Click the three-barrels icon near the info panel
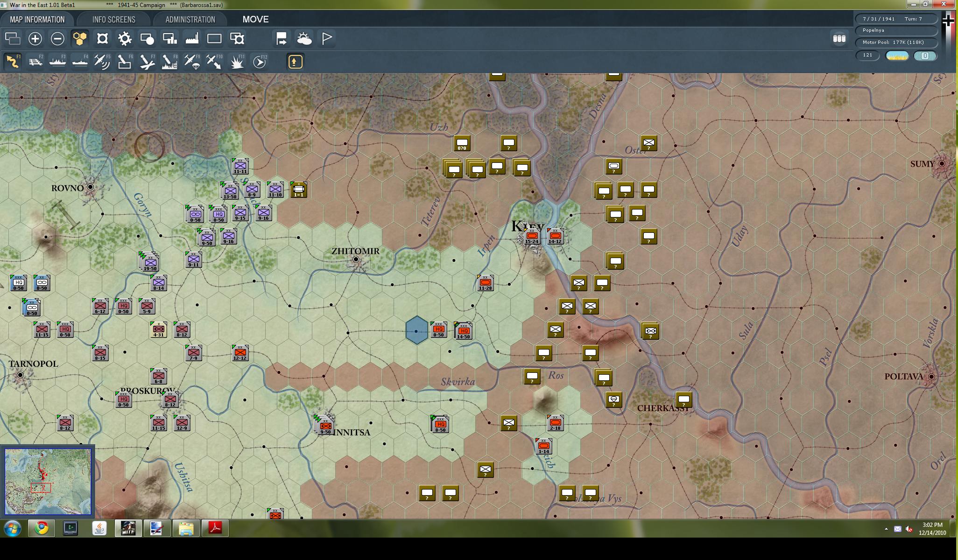Image resolution: width=958 pixels, height=560 pixels. [x=839, y=39]
